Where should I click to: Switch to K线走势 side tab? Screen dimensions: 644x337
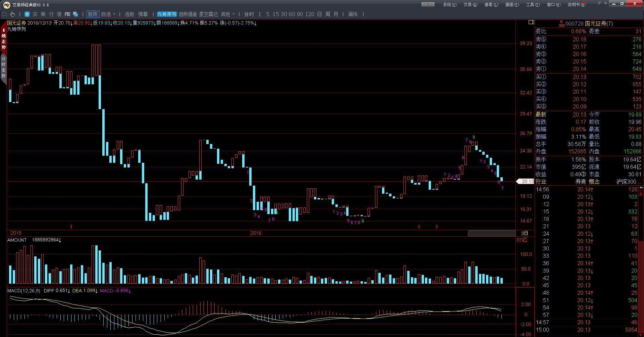pos(4,39)
